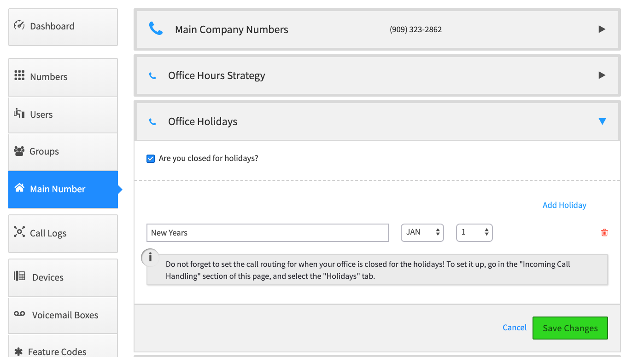Click the Main Company Numbers phone icon

coord(156,29)
